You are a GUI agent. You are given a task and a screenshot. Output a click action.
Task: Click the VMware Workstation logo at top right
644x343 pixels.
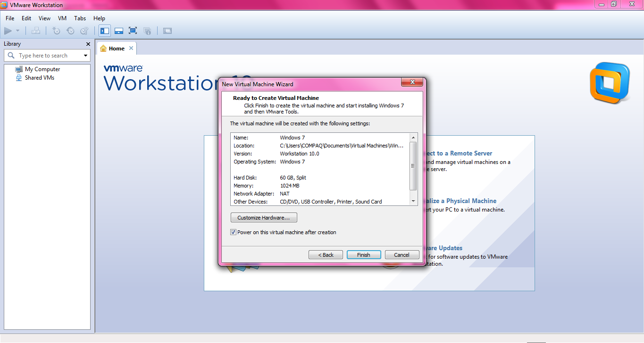point(610,83)
